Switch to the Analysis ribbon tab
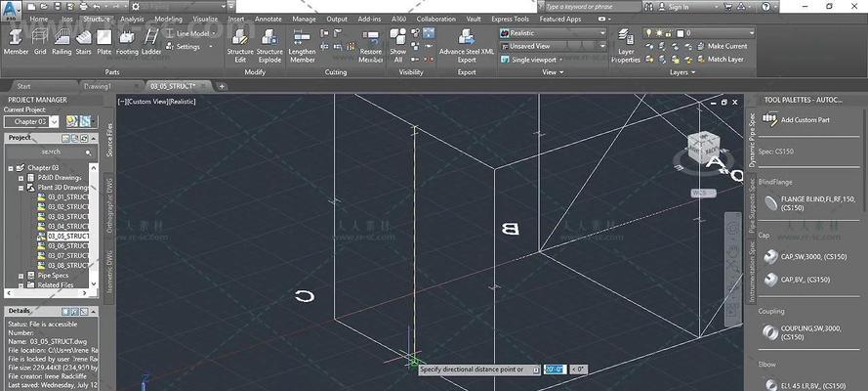 (131, 19)
